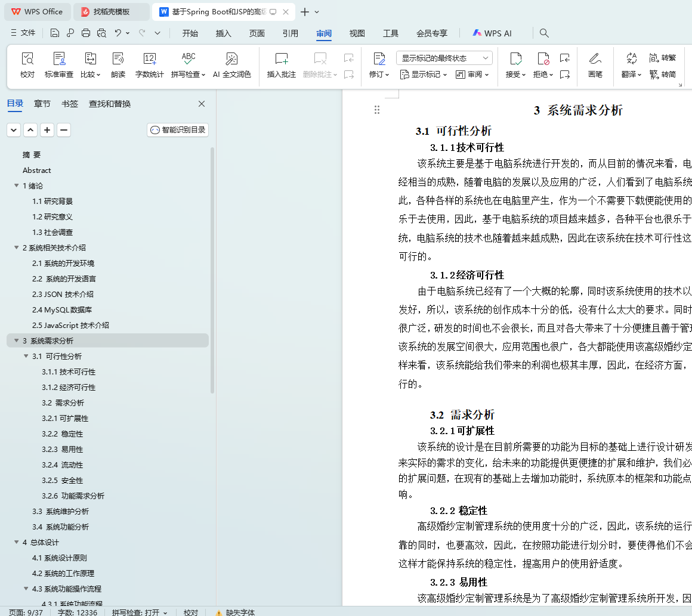Open the 比较 compare documents menu
Viewport: 692px width, 616px height.
[91, 65]
